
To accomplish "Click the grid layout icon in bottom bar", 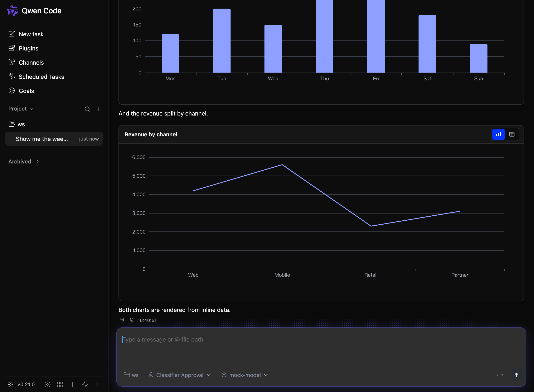I will [x=60, y=384].
